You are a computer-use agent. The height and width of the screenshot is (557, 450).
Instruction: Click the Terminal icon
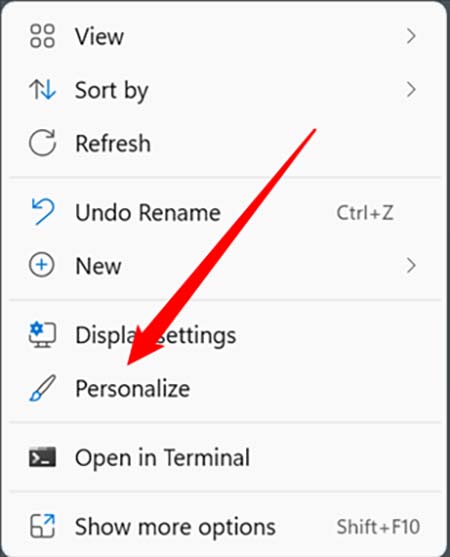tap(42, 457)
